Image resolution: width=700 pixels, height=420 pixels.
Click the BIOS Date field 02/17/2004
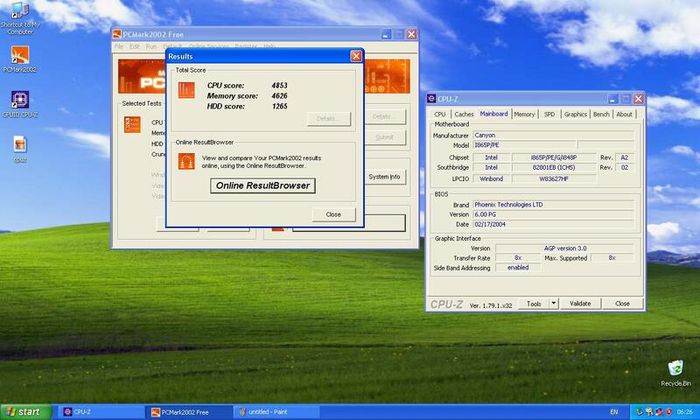point(554,224)
